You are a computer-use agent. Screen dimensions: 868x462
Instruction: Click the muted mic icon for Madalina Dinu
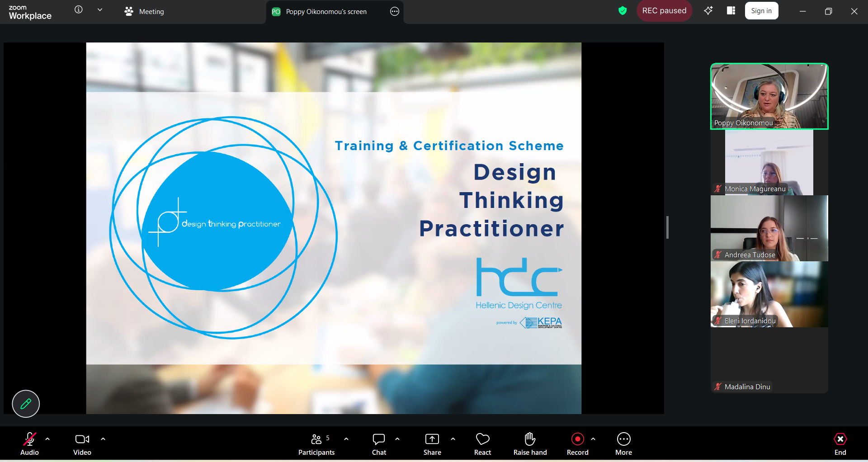pos(718,387)
